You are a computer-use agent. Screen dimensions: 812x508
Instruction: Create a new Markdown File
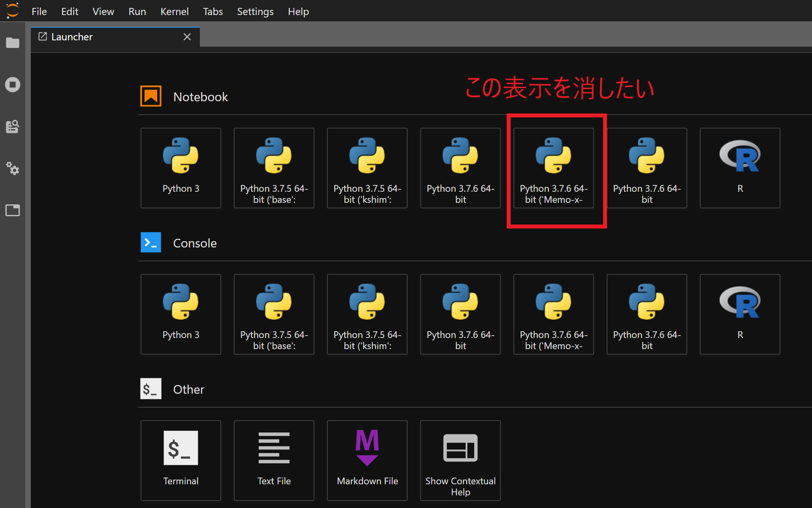(x=367, y=461)
